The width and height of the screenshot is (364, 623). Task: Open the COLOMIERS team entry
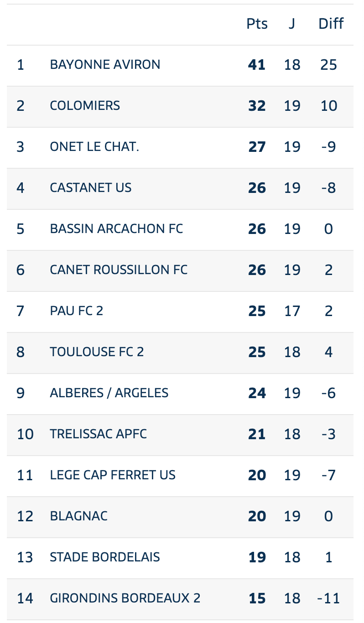click(85, 106)
